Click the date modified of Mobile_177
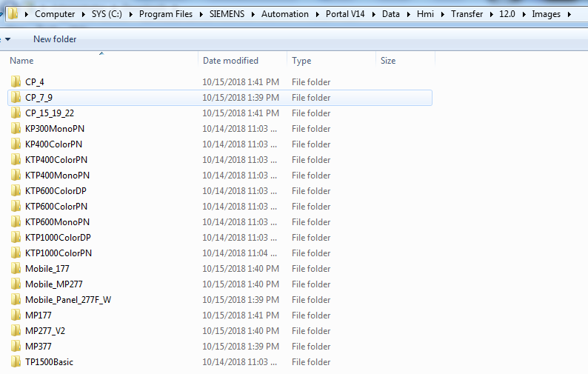Screen dimensions: 588x374 pyautogui.click(x=241, y=269)
